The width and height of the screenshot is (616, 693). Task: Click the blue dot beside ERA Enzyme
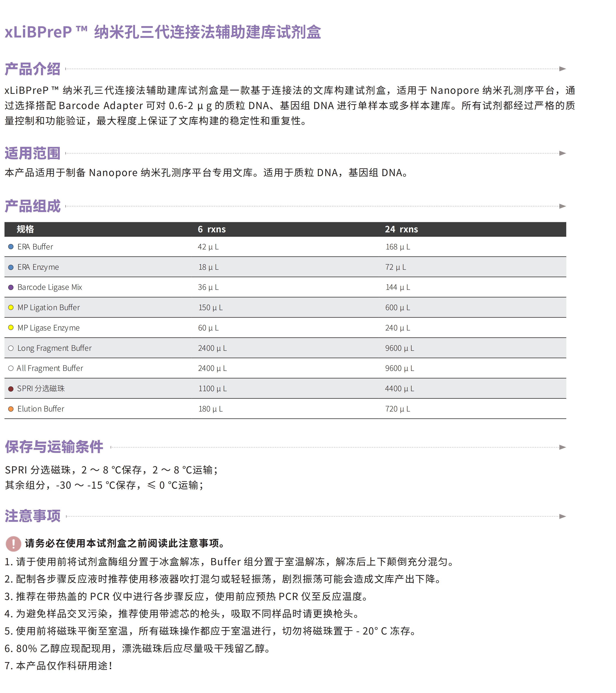11,267
